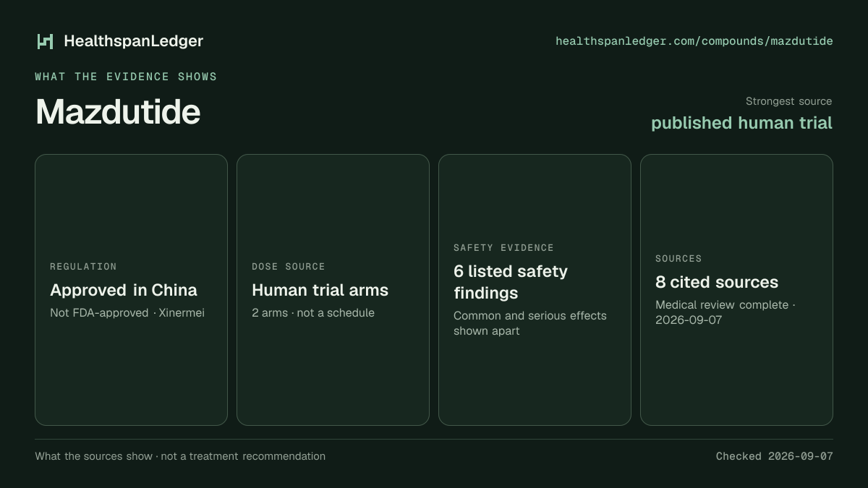
Task: Select the "Approved in China" heading
Action: [x=124, y=290]
